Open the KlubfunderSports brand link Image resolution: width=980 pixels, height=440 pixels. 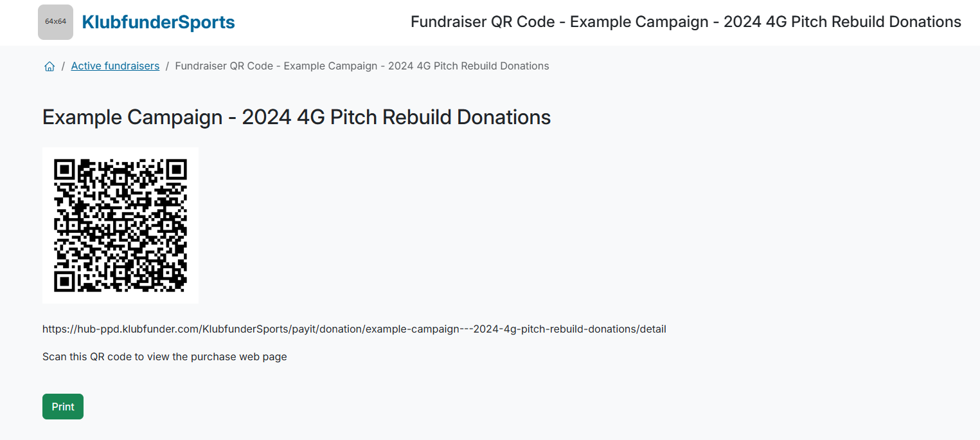coord(158,23)
